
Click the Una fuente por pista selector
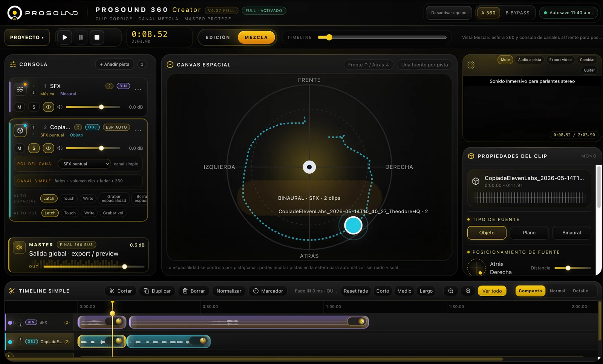point(424,65)
